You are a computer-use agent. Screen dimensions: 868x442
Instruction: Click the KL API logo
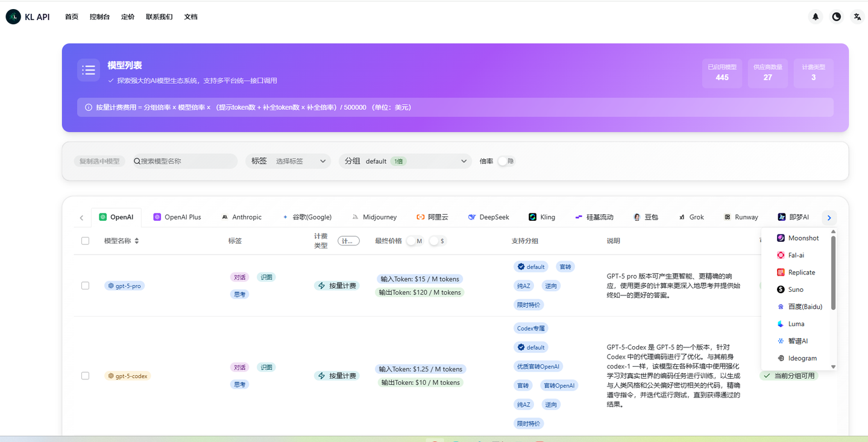pos(13,16)
